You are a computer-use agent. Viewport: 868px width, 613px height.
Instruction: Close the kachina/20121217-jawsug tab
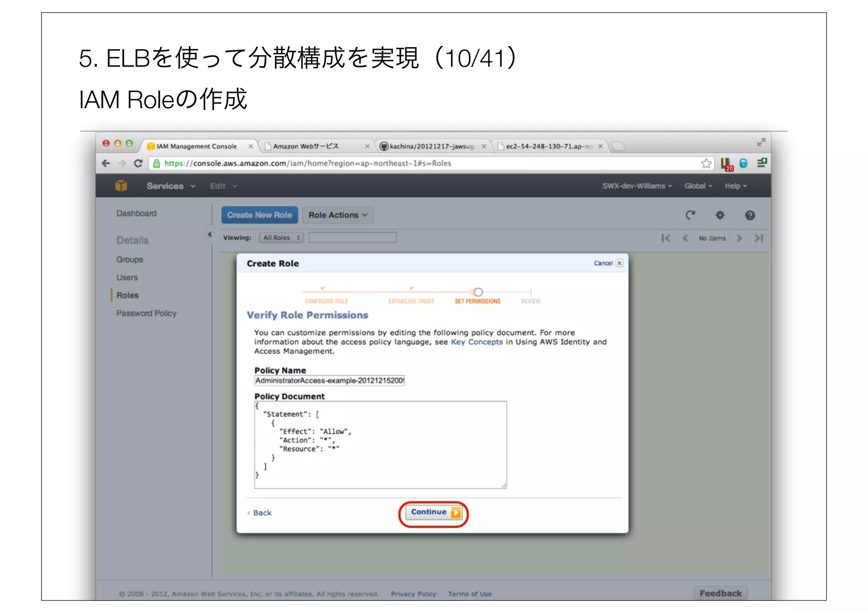pos(484,146)
